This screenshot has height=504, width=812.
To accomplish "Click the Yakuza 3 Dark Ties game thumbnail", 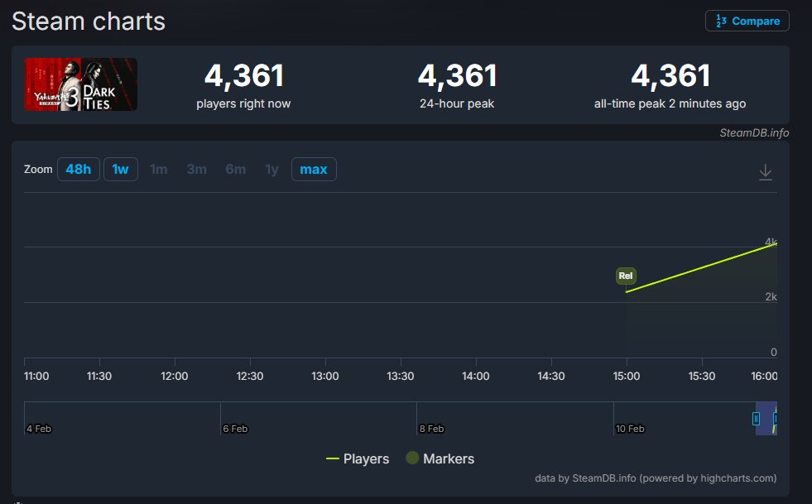I will pos(81,84).
